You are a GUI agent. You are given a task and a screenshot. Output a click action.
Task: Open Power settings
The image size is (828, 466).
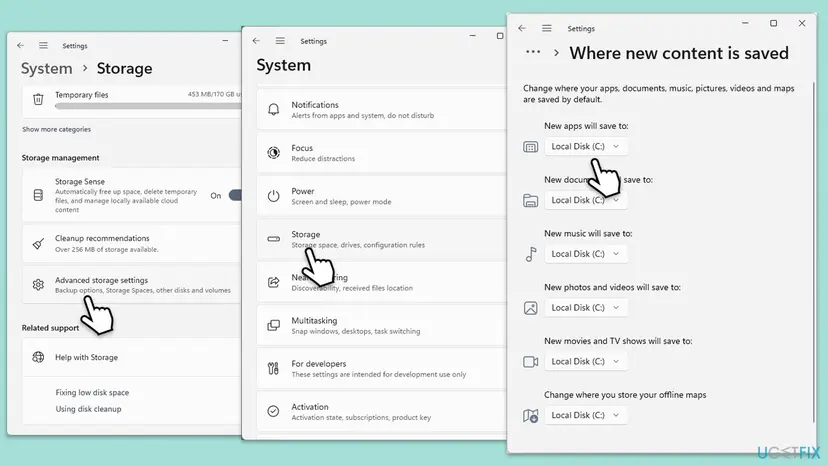pos(381,196)
